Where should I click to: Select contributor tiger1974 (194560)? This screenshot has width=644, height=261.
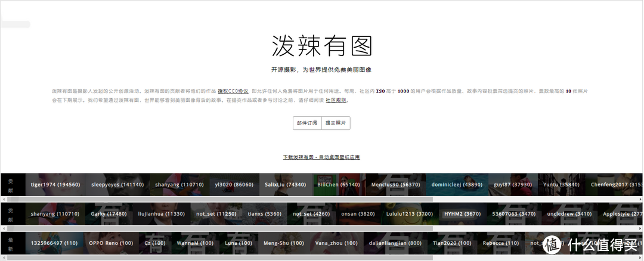click(x=55, y=185)
